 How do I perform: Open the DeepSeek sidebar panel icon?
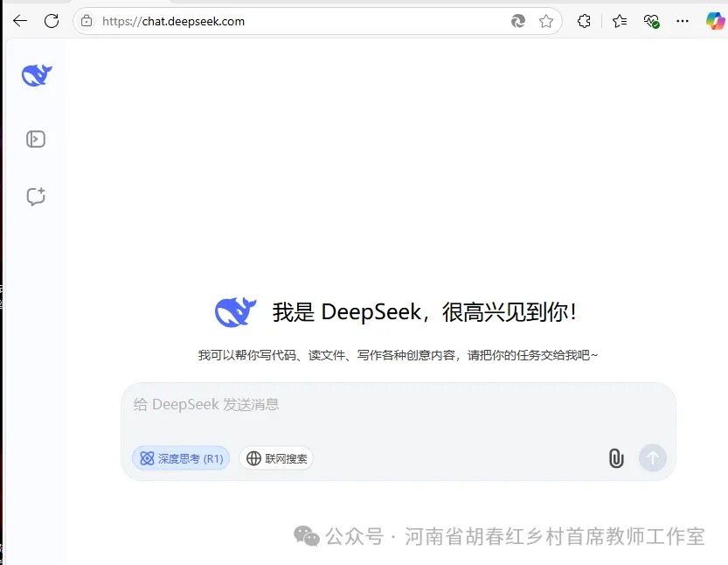tap(36, 139)
